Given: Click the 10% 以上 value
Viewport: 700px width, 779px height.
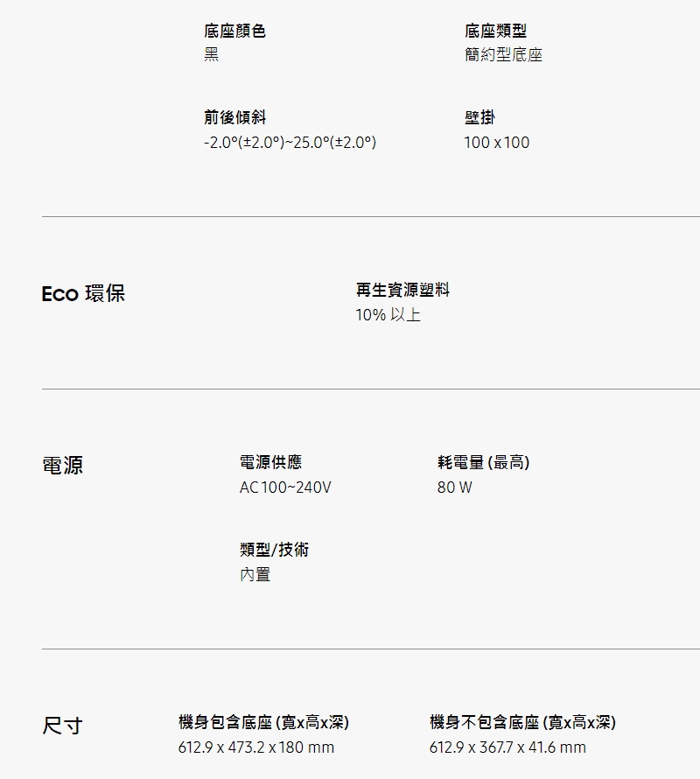Looking at the screenshot, I should click(x=388, y=315).
